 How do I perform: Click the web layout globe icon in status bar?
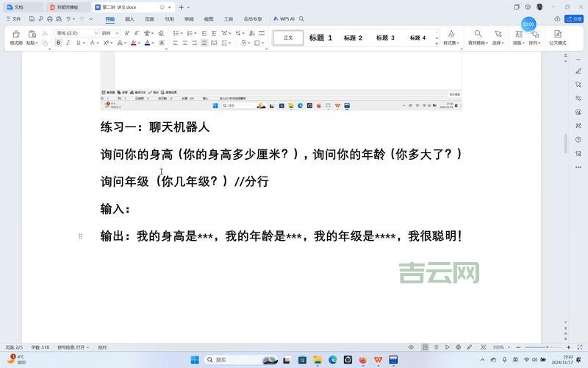[458, 347]
